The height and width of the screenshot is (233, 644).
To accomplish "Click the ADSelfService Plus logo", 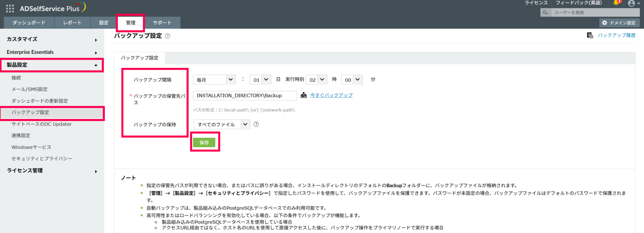I will tap(53, 7).
